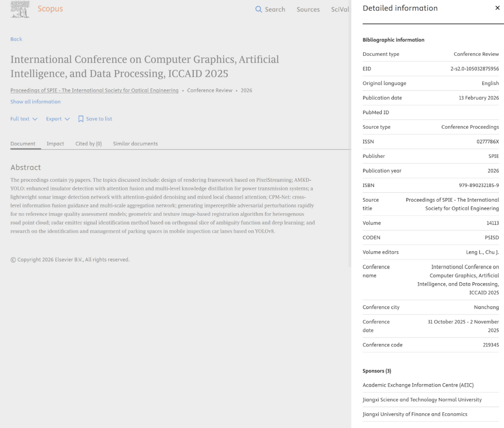Select the Similar documents tab
The width and height of the screenshot is (504, 428).
(x=135, y=144)
